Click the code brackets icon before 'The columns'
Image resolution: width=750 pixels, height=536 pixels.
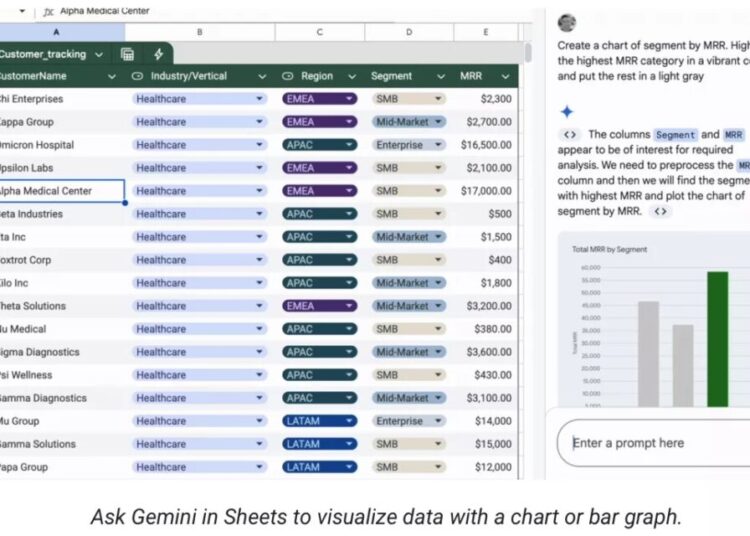pyautogui.click(x=570, y=135)
